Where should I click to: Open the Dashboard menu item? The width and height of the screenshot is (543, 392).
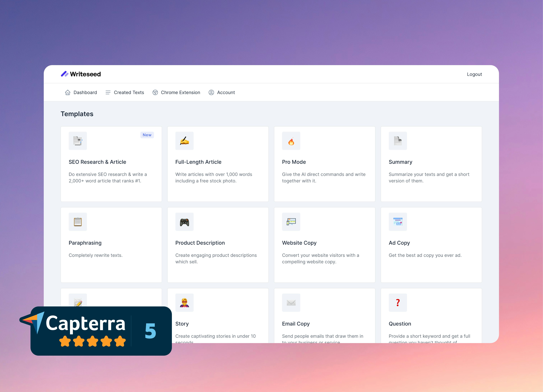[81, 92]
